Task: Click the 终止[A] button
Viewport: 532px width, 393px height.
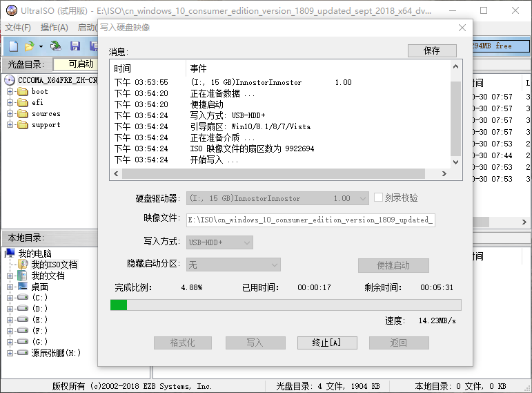Action: point(327,343)
